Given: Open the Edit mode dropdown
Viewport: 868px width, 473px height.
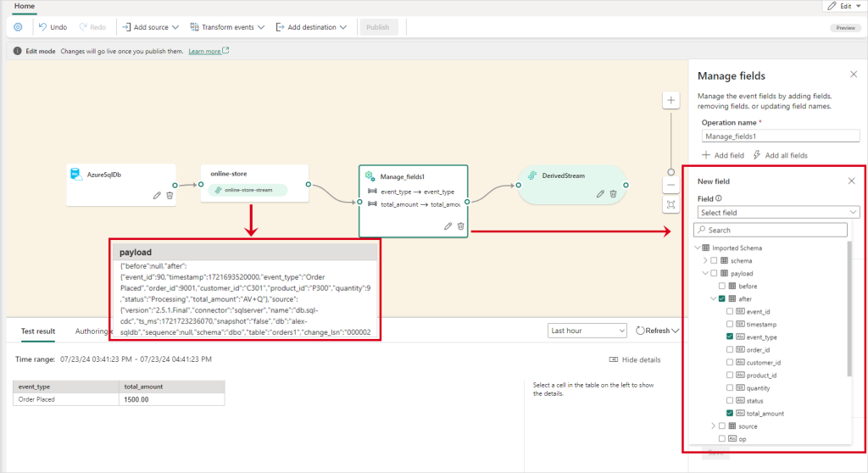Looking at the screenshot, I should [x=843, y=6].
